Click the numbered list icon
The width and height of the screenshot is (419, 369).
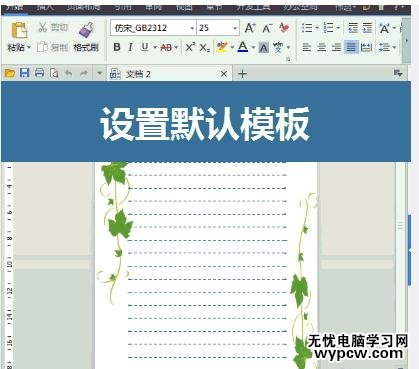[329, 28]
